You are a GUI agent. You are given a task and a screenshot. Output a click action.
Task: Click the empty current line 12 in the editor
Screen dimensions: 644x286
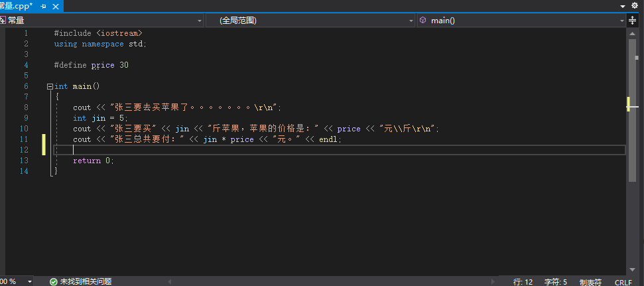[x=340, y=150]
